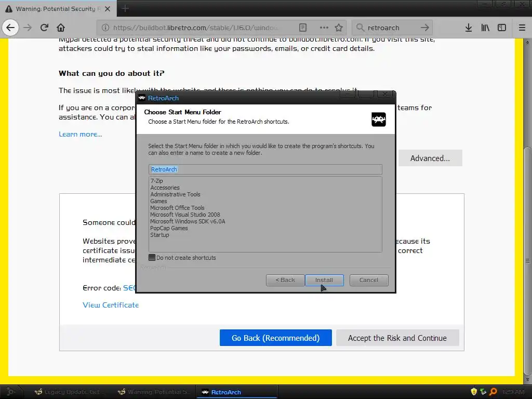Click the search magnifier icon

click(360, 28)
